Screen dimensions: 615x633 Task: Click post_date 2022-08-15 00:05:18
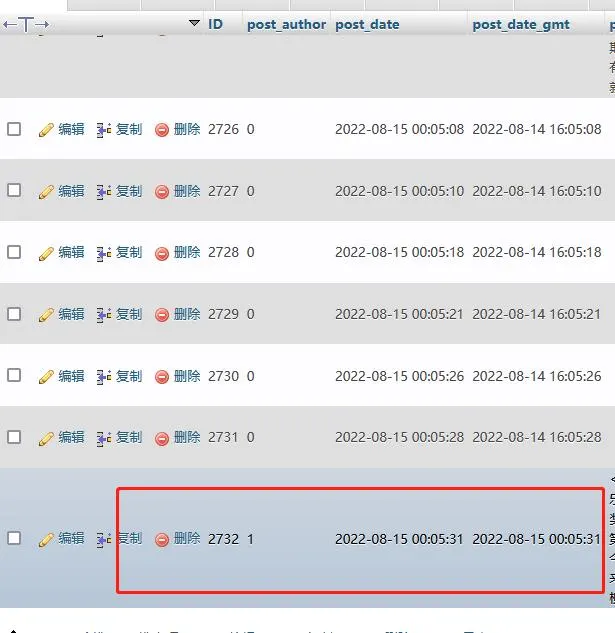[399, 252]
